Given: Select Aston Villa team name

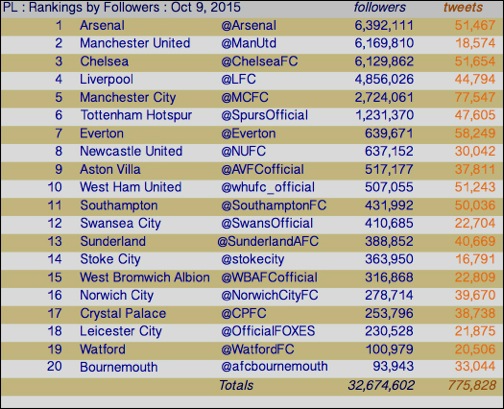Looking at the screenshot, I should (x=110, y=169).
